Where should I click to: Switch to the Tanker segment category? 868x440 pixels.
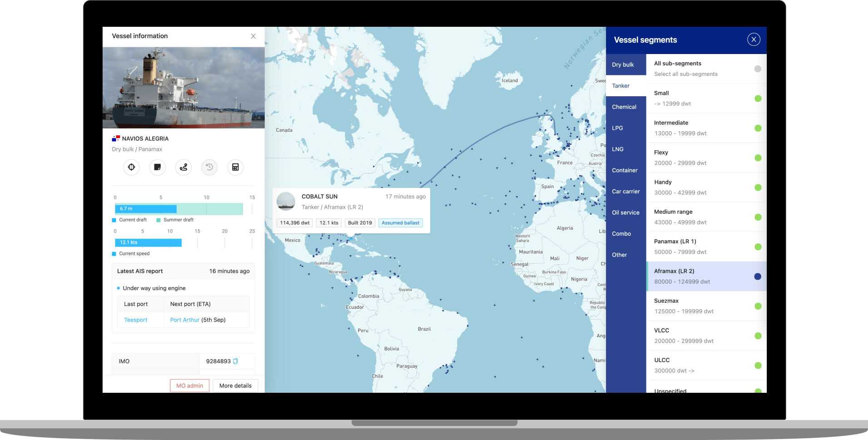tap(621, 85)
